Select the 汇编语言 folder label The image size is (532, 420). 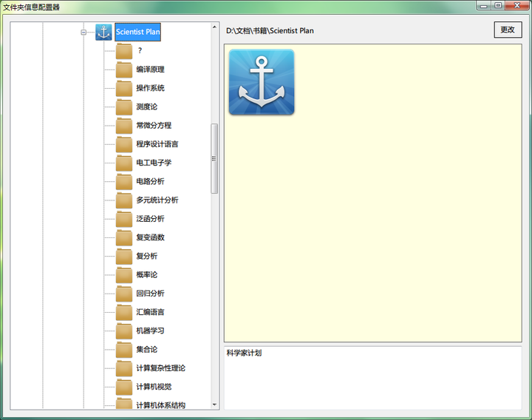(x=150, y=312)
